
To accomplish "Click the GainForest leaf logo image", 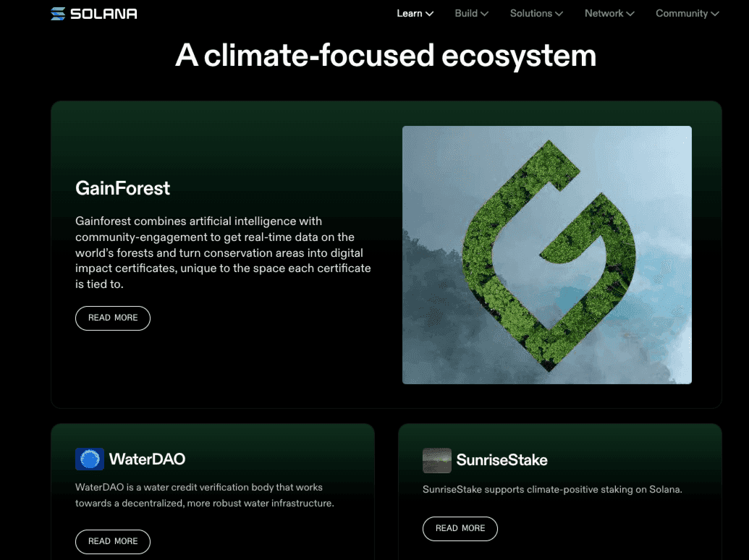I will 546,255.
